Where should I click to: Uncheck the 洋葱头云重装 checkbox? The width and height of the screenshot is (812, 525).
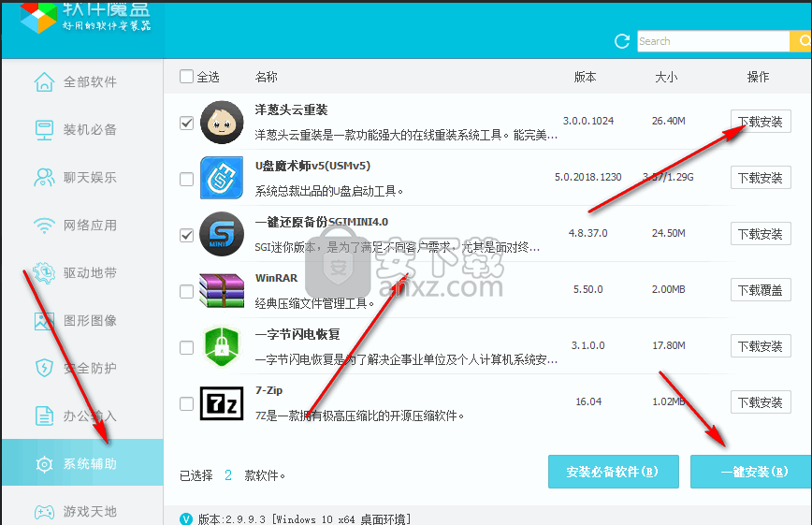(x=186, y=123)
